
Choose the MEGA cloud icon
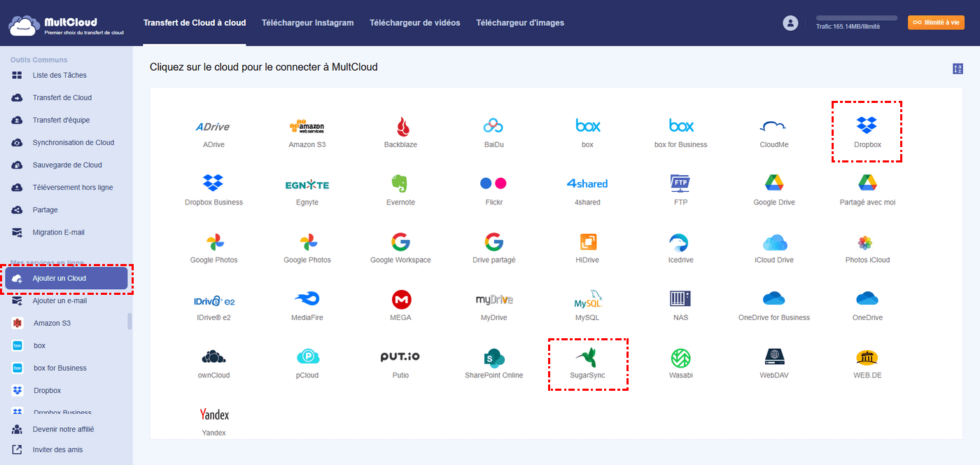(x=401, y=300)
